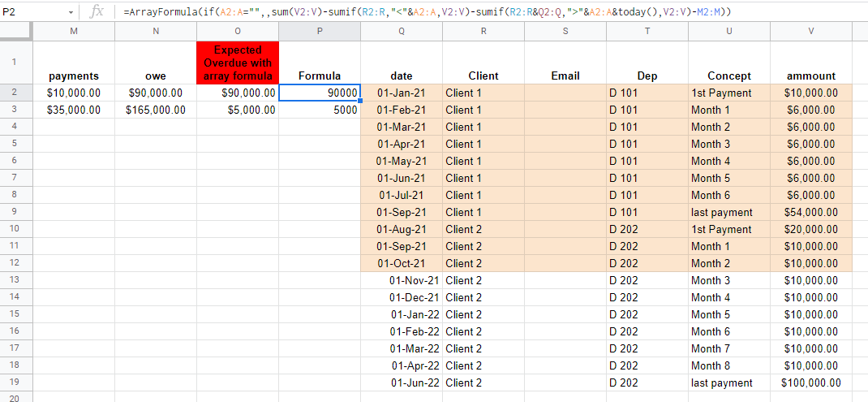Select column N header
Screen dimensions: 868x402
tap(156, 32)
